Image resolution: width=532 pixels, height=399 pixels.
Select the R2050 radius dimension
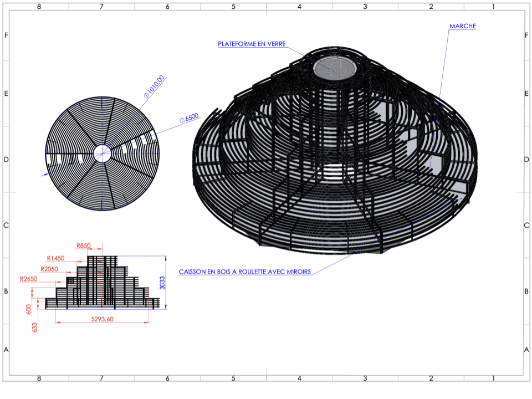coord(49,269)
